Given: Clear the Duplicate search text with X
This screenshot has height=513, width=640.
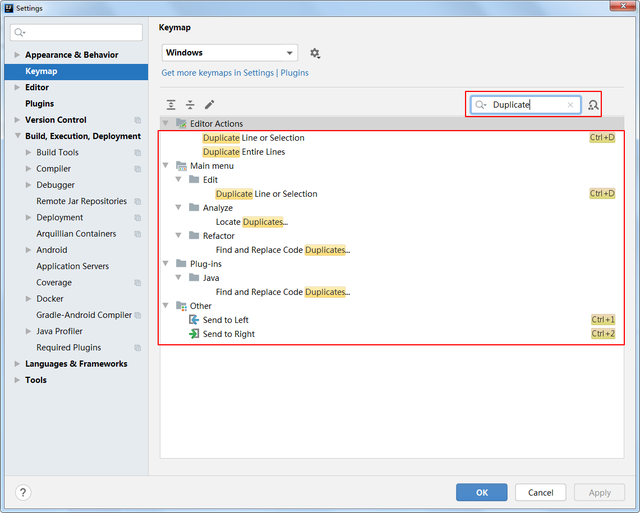Looking at the screenshot, I should tap(570, 105).
